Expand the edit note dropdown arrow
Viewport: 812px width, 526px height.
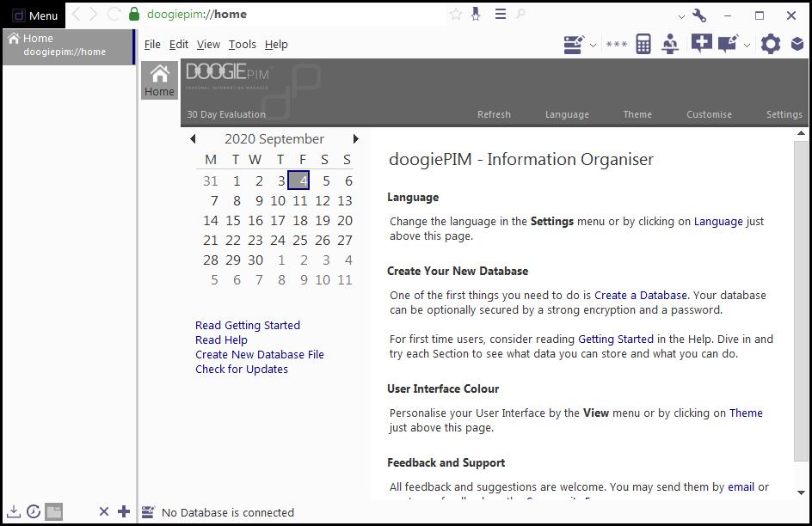coord(747,45)
